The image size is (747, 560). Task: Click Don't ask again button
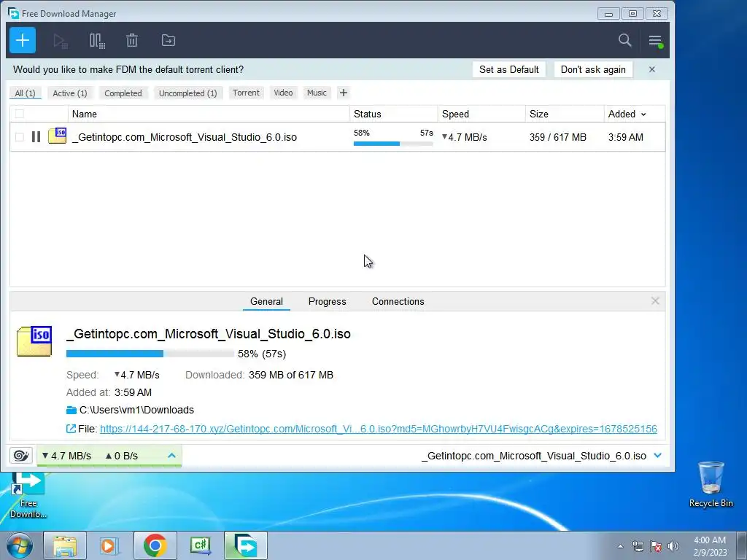coord(593,69)
